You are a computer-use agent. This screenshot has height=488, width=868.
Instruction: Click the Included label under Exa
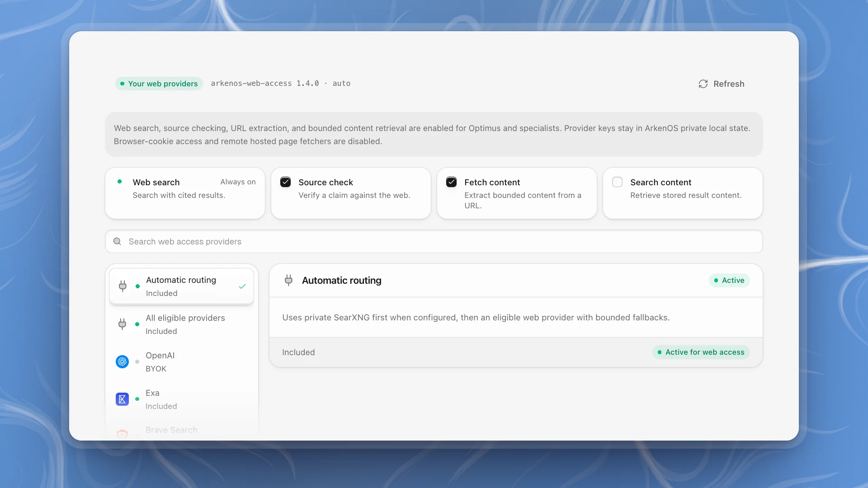click(x=161, y=406)
